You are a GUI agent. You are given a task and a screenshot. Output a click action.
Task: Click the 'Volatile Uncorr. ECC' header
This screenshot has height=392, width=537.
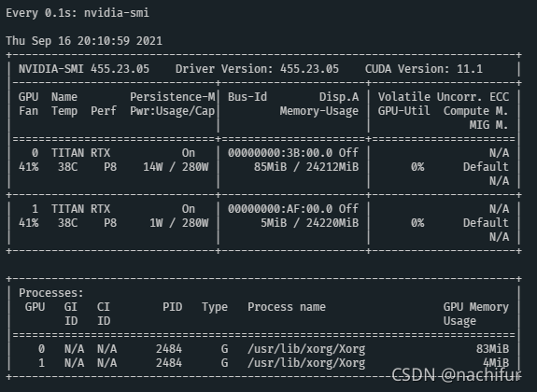(444, 97)
